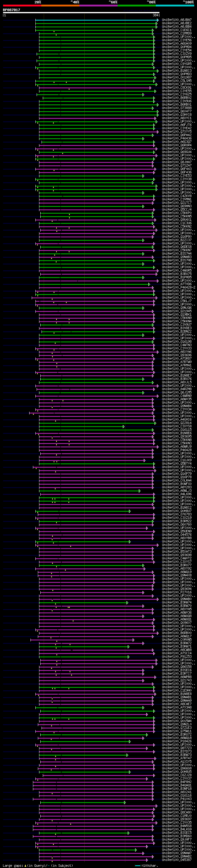Viewport: 197px width, 868px height.
Task: Click hit label UniRef100_O16115
Action: [x=177, y=430]
